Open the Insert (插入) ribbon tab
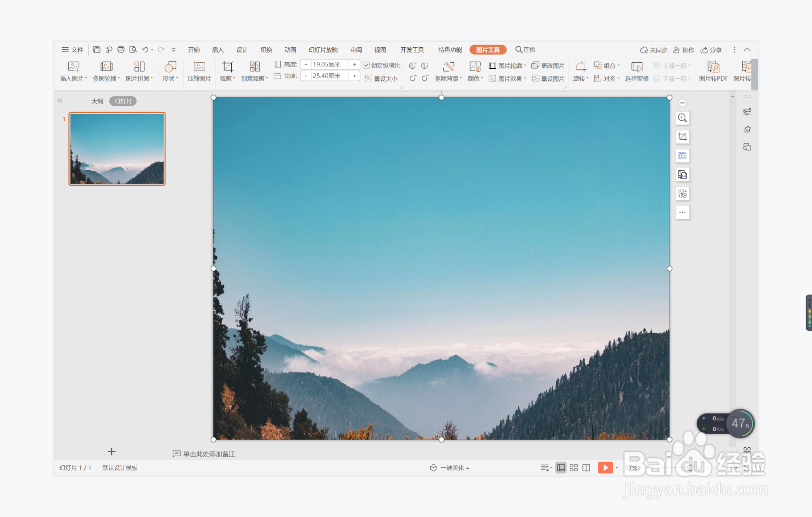Image resolution: width=812 pixels, height=517 pixels. pyautogui.click(x=217, y=50)
